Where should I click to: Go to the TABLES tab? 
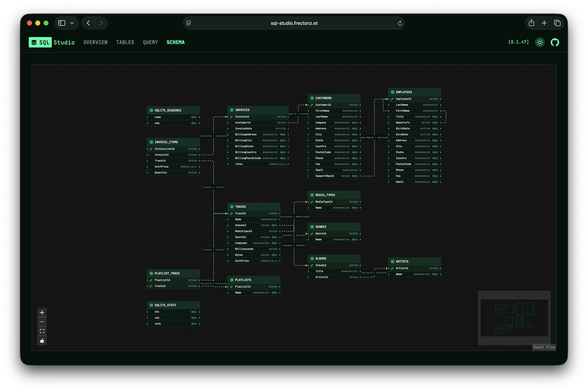(125, 42)
